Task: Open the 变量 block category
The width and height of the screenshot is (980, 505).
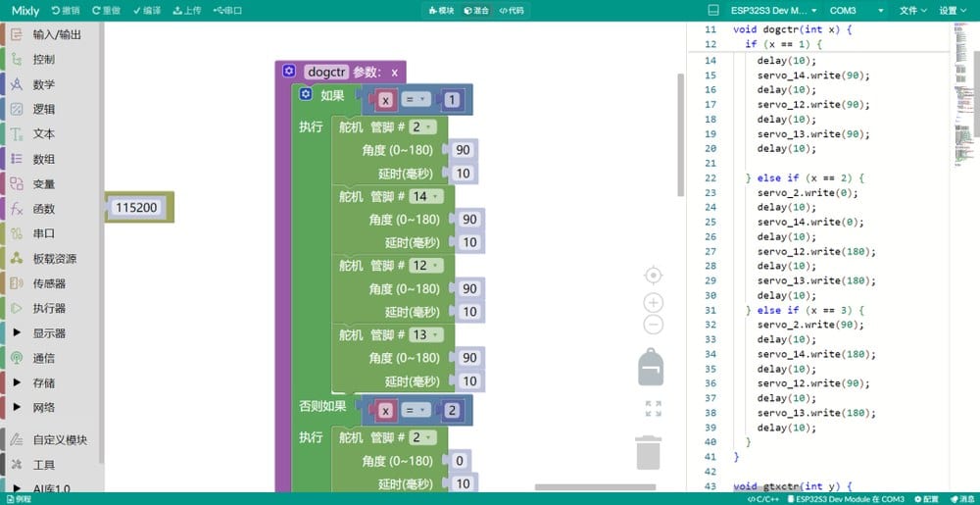Action: pyautogui.click(x=50, y=183)
